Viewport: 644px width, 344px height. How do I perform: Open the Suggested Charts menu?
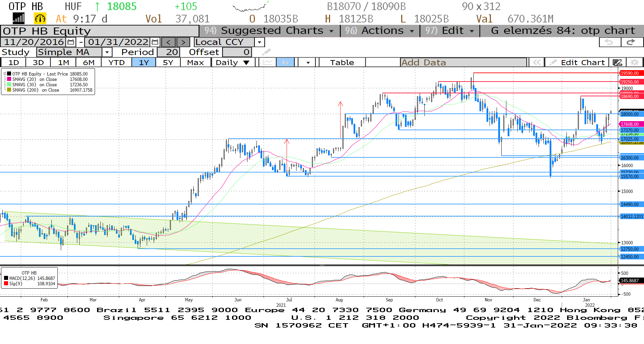coord(270,31)
